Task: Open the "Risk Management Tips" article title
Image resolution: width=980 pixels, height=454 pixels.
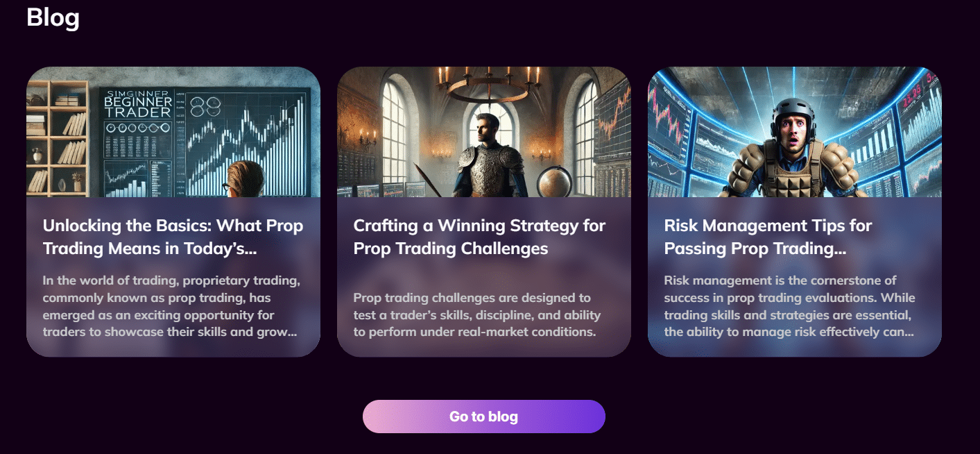Action: click(x=768, y=237)
